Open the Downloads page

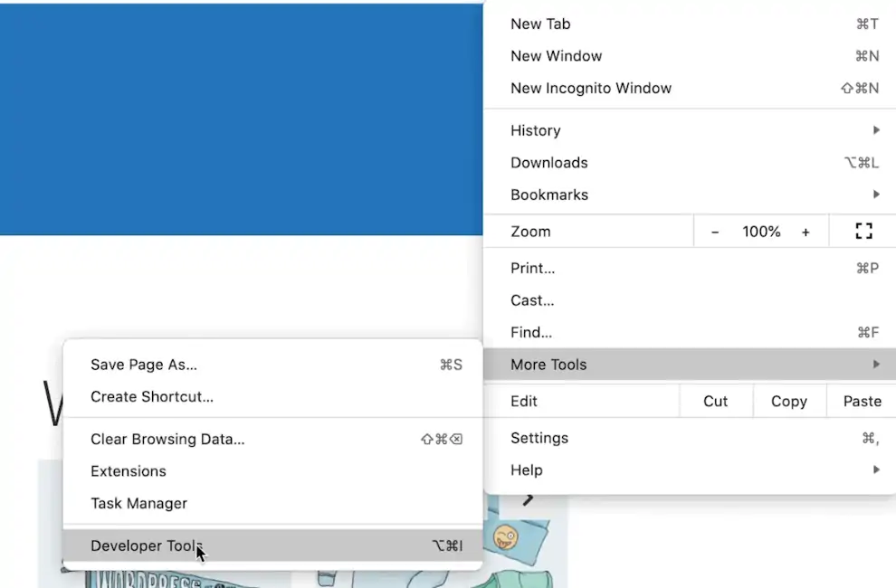point(548,162)
